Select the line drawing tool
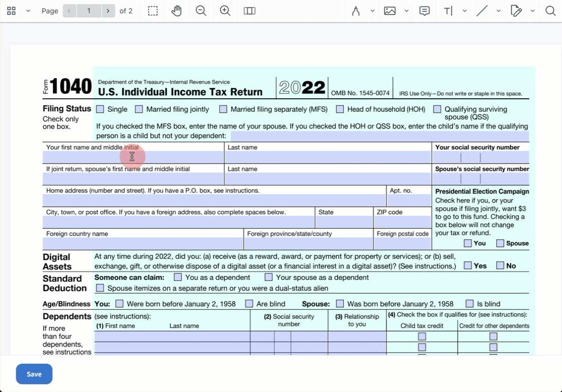Viewport: 562px width, 392px height. 482,11
